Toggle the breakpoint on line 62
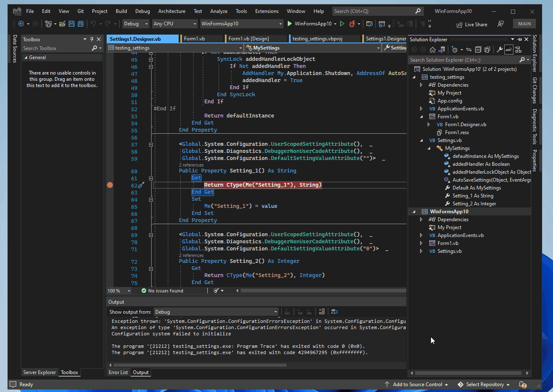This screenshot has height=392, width=553. pyautogui.click(x=110, y=185)
